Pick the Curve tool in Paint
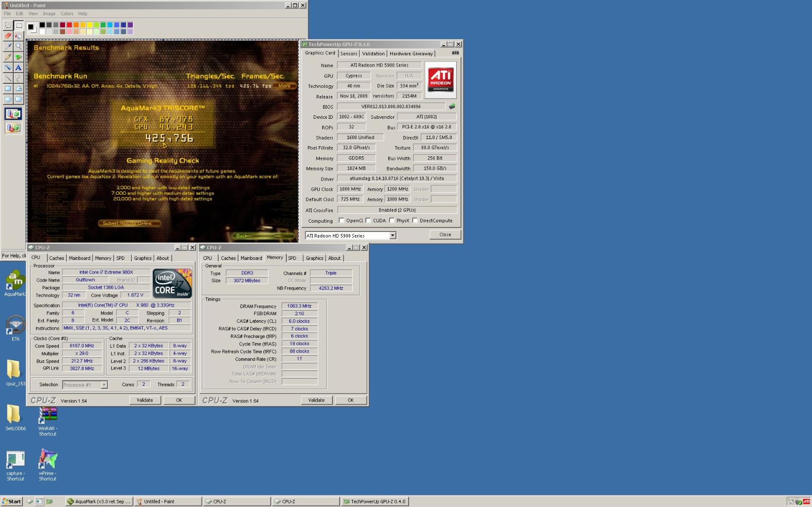The width and height of the screenshot is (812, 507). (19, 78)
